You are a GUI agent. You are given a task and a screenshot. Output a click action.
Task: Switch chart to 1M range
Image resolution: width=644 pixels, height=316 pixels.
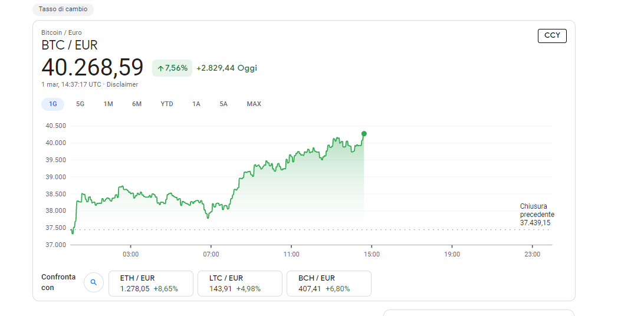pyautogui.click(x=108, y=104)
